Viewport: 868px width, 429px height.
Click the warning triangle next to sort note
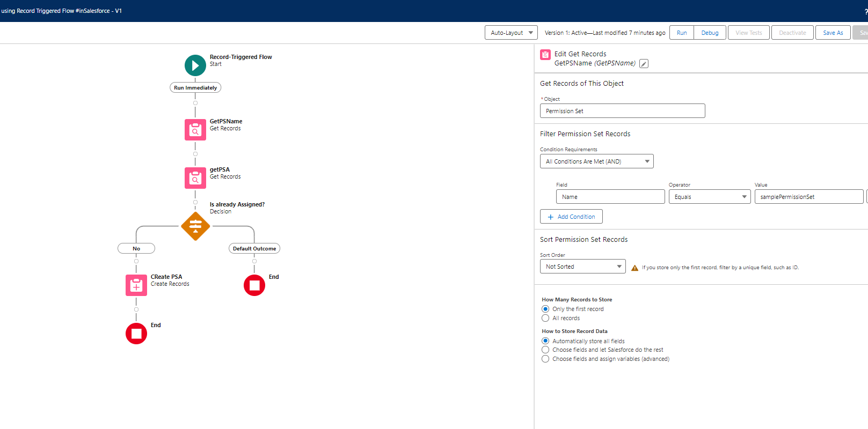(x=635, y=268)
